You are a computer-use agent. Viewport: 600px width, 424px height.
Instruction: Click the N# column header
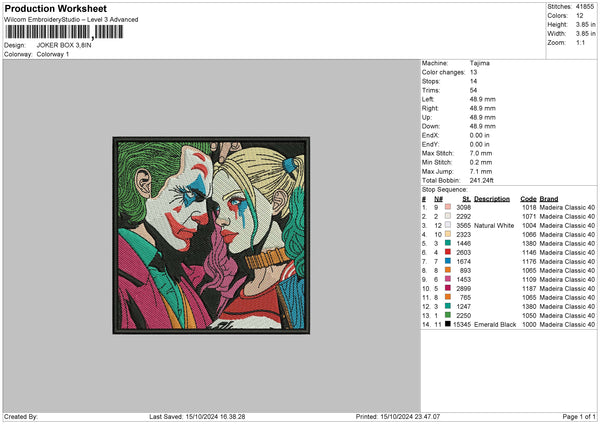point(439,199)
